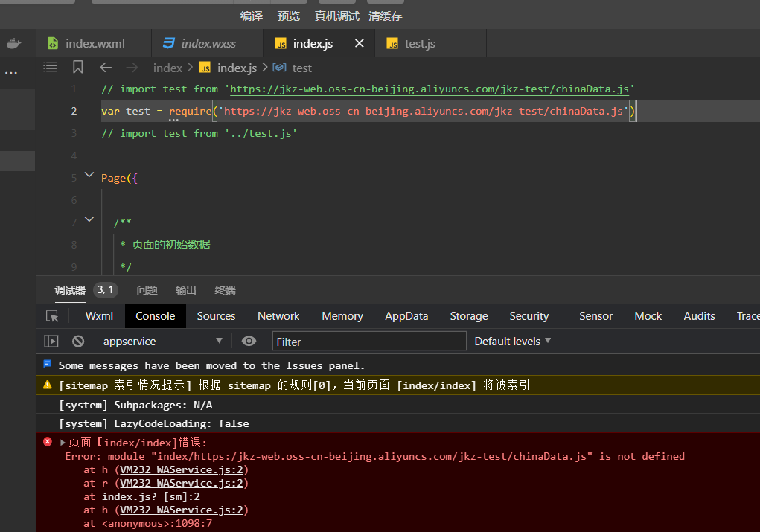Viewport: 760px width, 532px height.
Task: Open the docker whale sidebar icon
Action: point(13,44)
